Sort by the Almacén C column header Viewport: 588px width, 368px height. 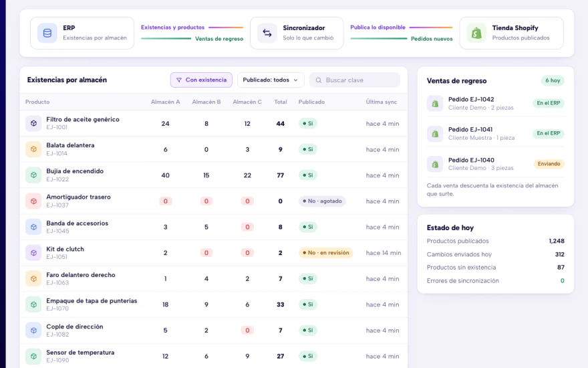(247, 102)
